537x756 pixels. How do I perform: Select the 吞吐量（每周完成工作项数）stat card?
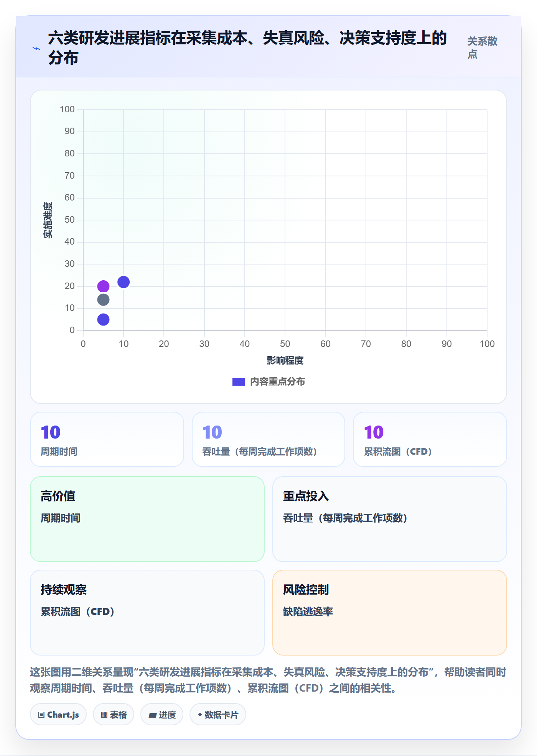[x=268, y=439]
